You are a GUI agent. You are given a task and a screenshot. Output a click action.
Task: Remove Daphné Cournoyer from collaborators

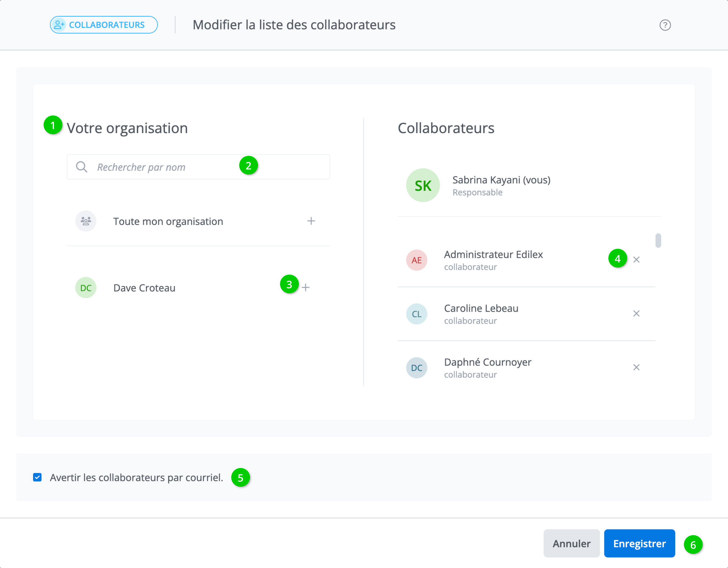click(636, 367)
